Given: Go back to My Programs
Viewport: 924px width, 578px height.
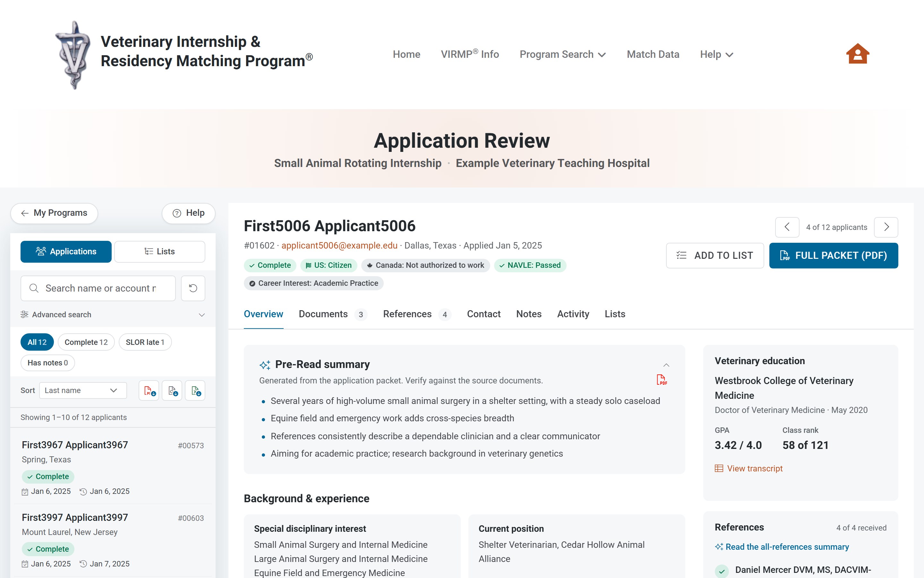Looking at the screenshot, I should [x=54, y=213].
